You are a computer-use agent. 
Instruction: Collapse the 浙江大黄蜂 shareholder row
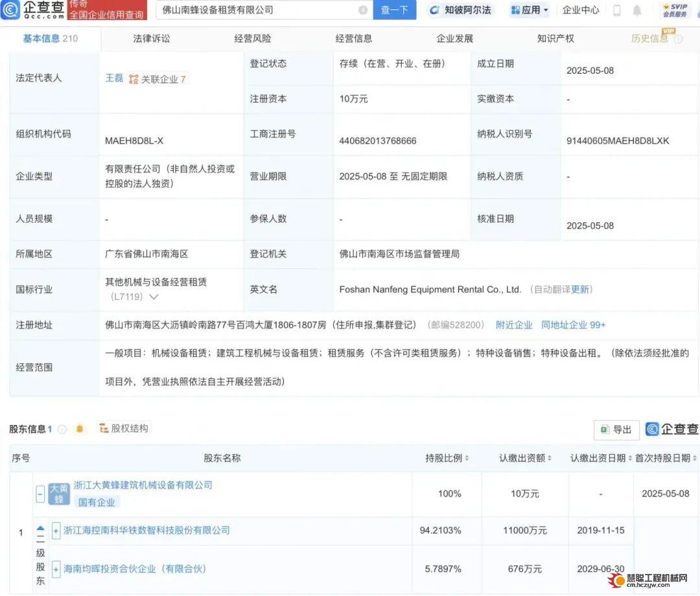tap(40, 494)
